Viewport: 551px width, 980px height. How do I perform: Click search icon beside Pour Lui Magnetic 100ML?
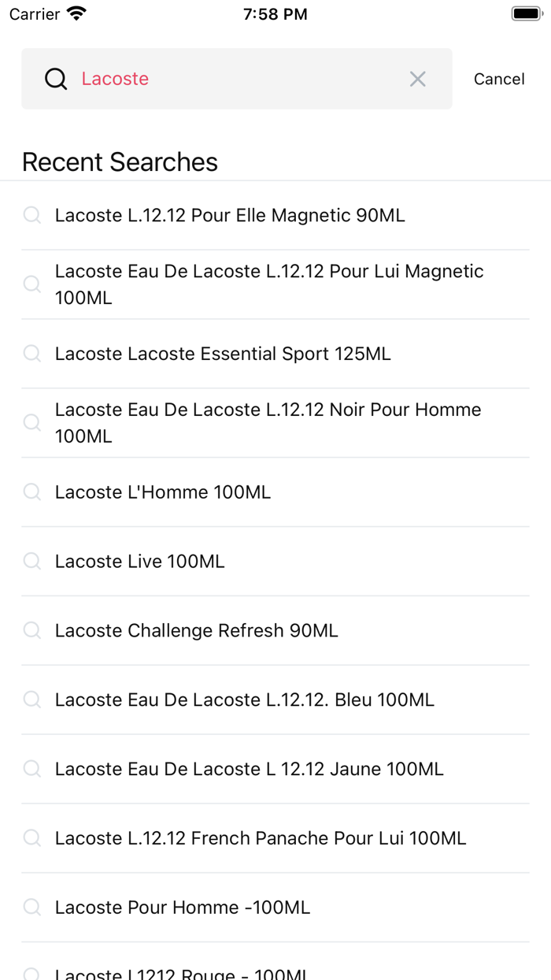coord(32,284)
